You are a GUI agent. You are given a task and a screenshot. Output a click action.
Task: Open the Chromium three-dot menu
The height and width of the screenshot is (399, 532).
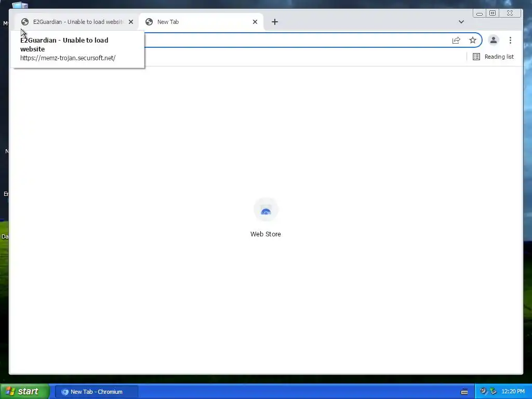(510, 40)
